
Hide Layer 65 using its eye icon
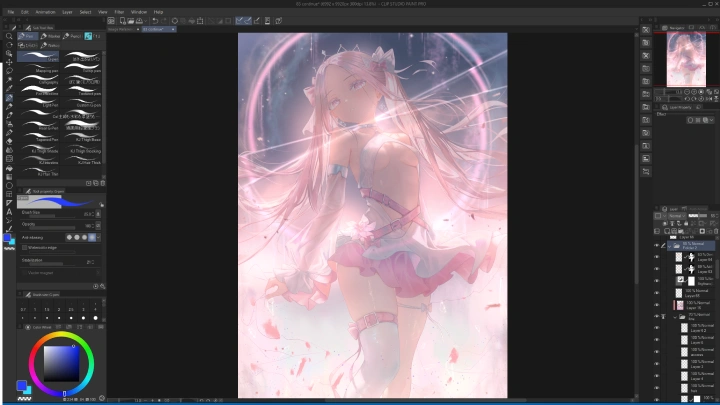pyautogui.click(x=656, y=293)
